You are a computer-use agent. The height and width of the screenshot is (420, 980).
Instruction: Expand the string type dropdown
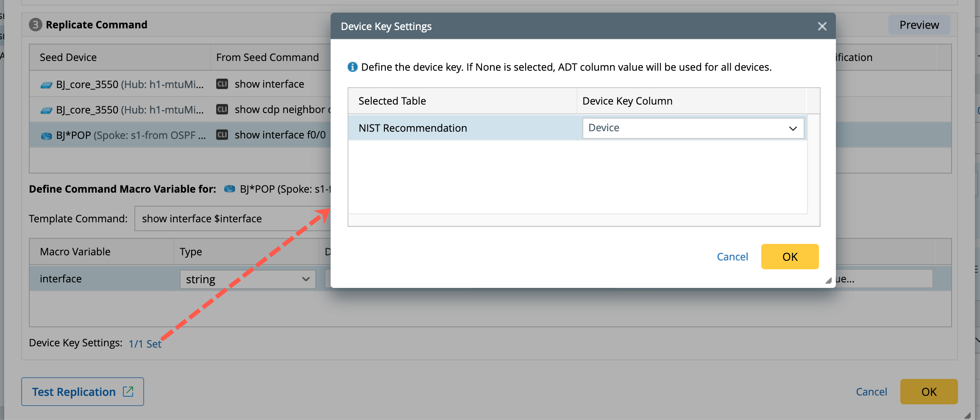click(248, 279)
